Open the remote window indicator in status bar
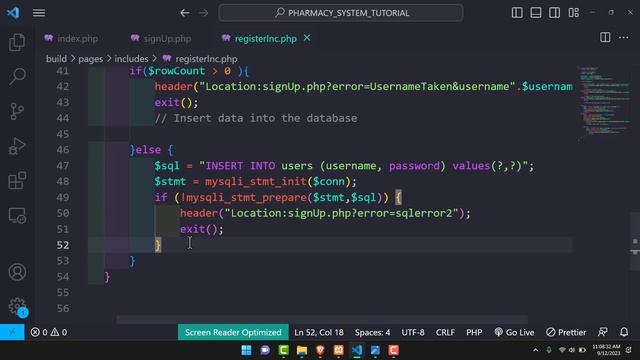The height and width of the screenshot is (360, 640). [12, 332]
